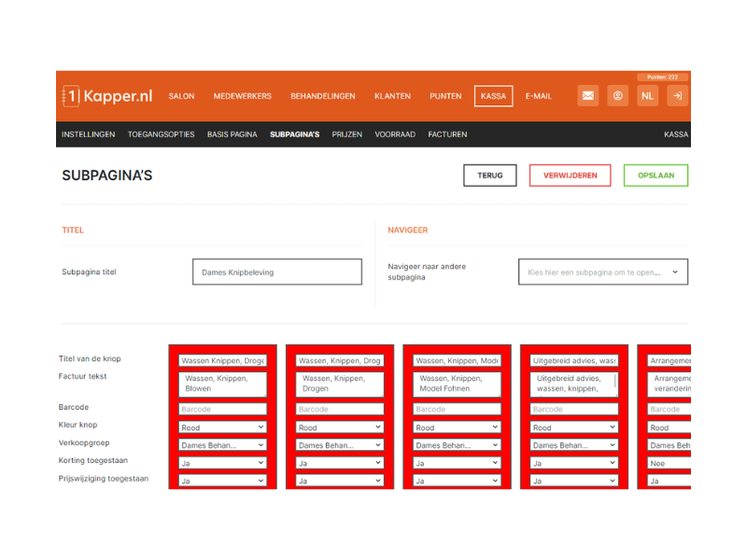The height and width of the screenshot is (560, 747).
Task: Click the TERUG button
Action: tap(489, 175)
